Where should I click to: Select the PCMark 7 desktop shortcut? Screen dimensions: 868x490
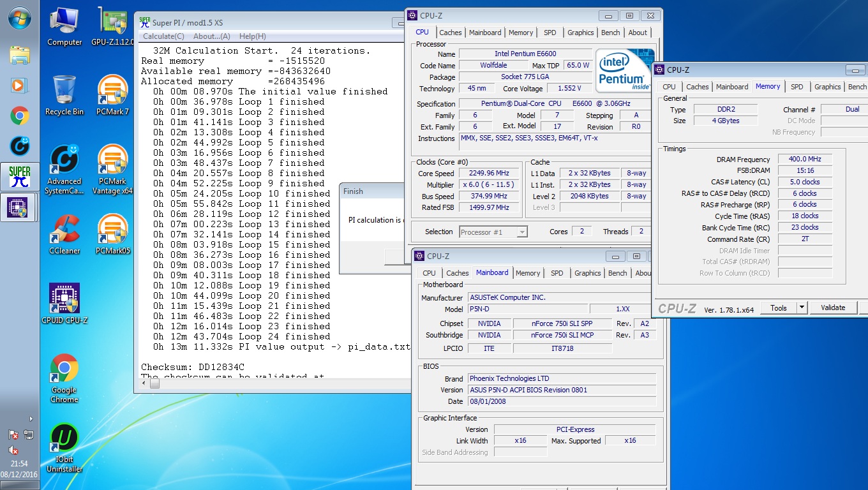click(113, 96)
